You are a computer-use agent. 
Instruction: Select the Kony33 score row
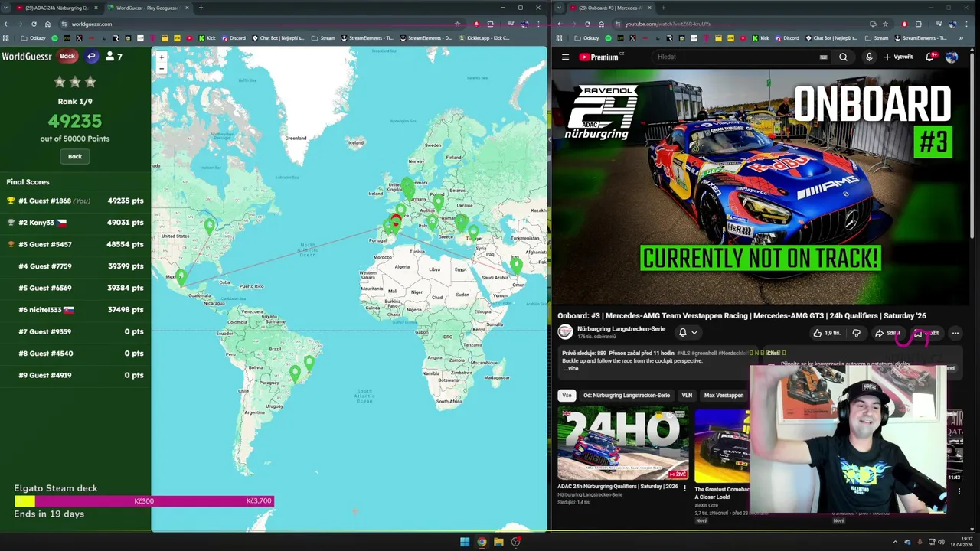click(x=75, y=223)
